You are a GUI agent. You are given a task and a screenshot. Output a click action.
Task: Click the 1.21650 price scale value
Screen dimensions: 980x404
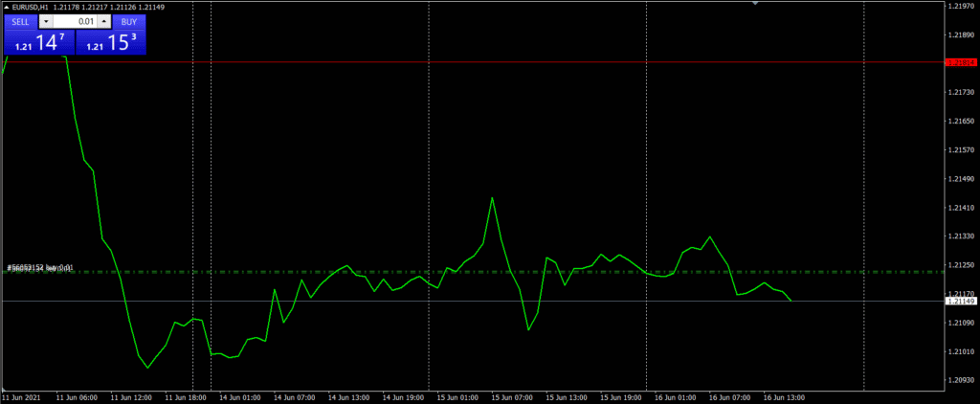pyautogui.click(x=961, y=121)
